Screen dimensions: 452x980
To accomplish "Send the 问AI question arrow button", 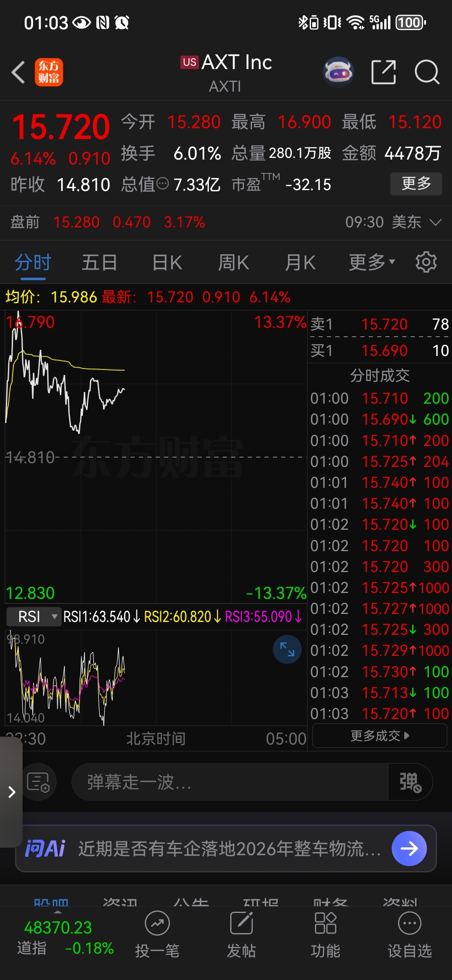I will [409, 848].
